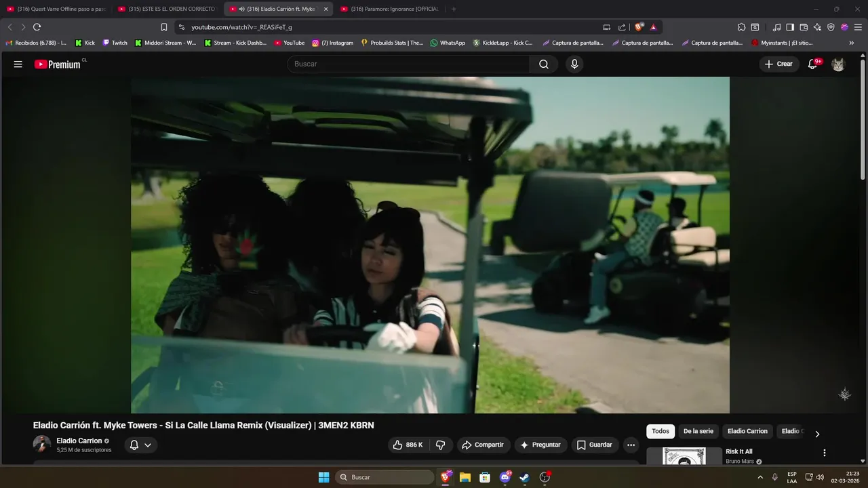The image size is (868, 488).
Task: Click the Guardar button
Action: 594,445
